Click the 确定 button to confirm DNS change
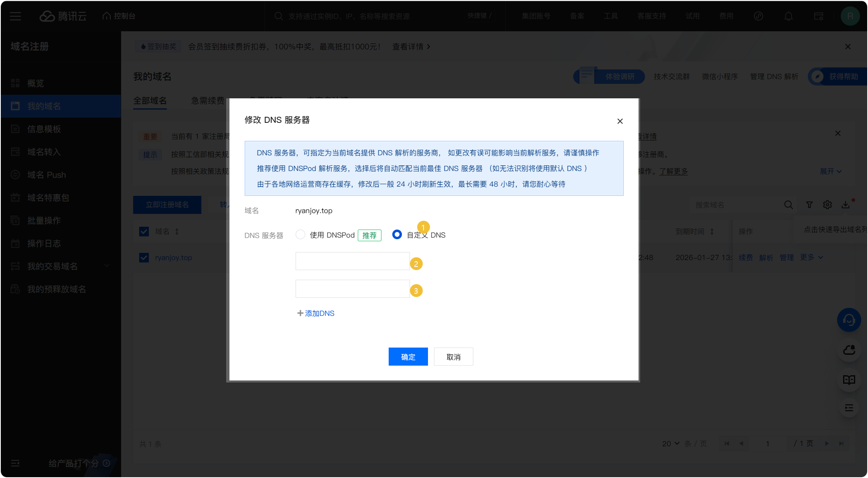The width and height of the screenshot is (868, 478). click(408, 356)
